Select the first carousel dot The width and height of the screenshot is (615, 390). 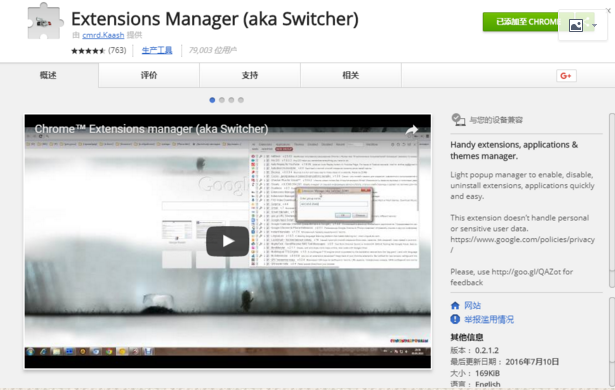coord(212,100)
